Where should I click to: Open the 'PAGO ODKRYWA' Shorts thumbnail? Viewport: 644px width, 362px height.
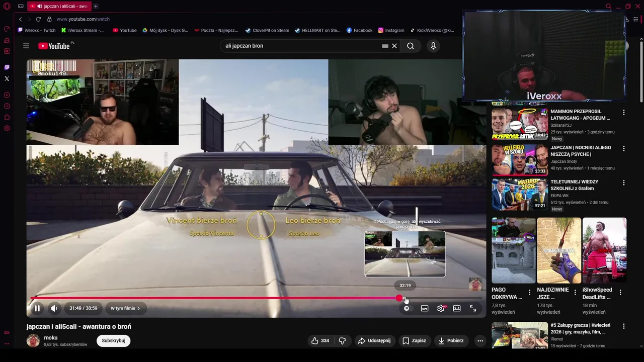coord(514,250)
